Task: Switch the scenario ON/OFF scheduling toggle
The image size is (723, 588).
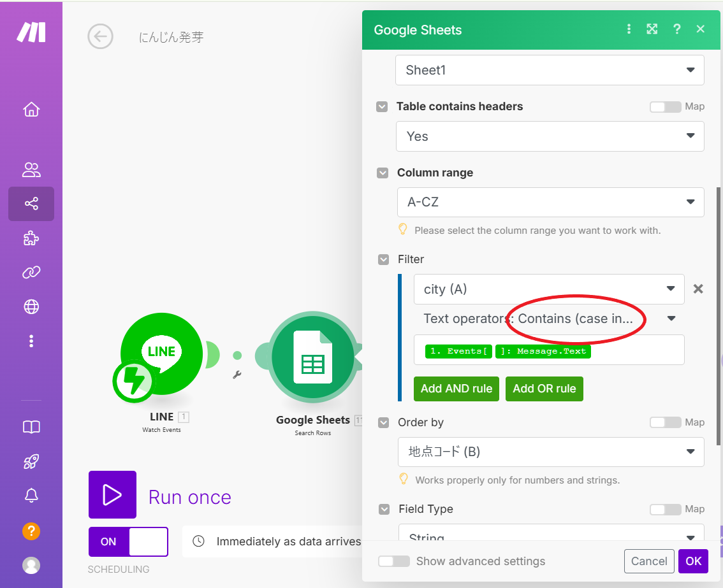Action: (x=128, y=542)
